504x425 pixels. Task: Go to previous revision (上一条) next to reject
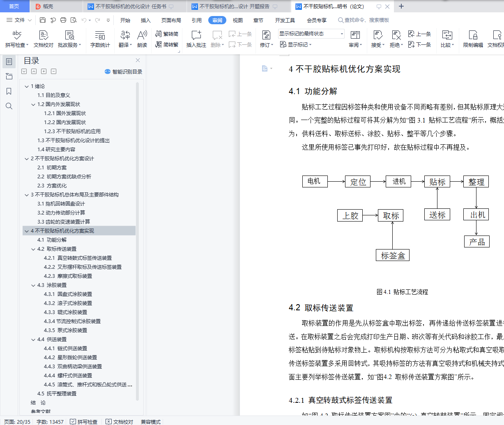(x=419, y=34)
